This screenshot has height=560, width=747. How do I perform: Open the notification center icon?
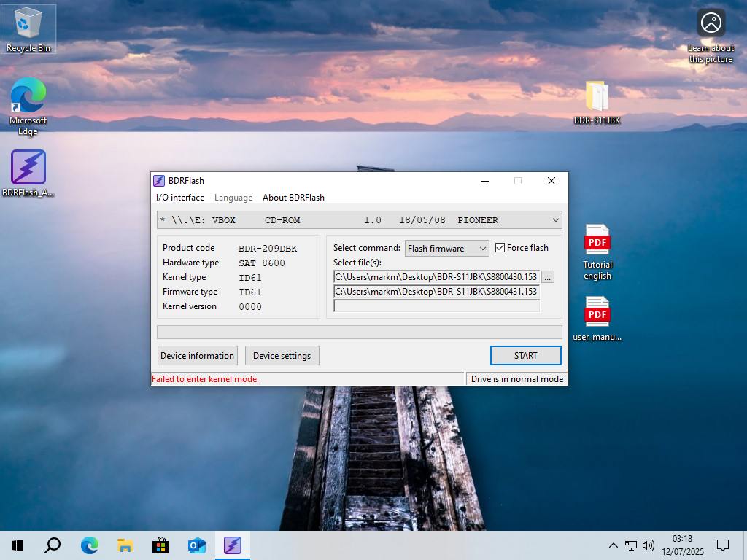click(723, 545)
